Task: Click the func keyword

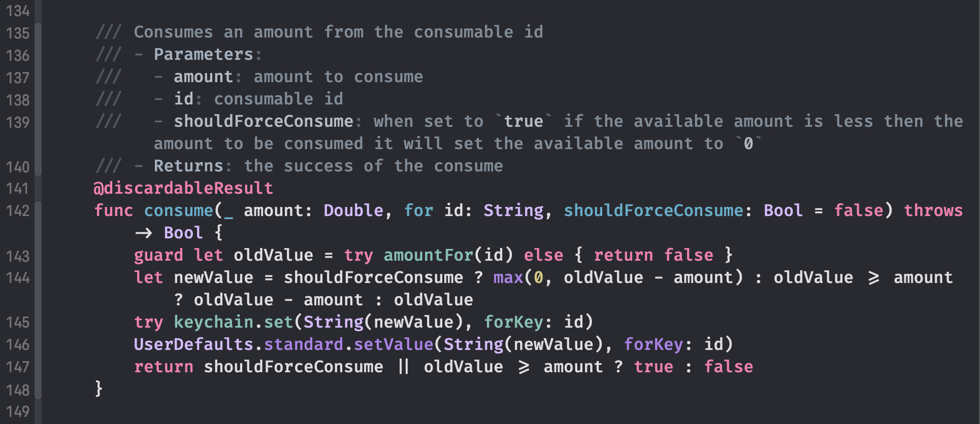Action: (x=114, y=210)
